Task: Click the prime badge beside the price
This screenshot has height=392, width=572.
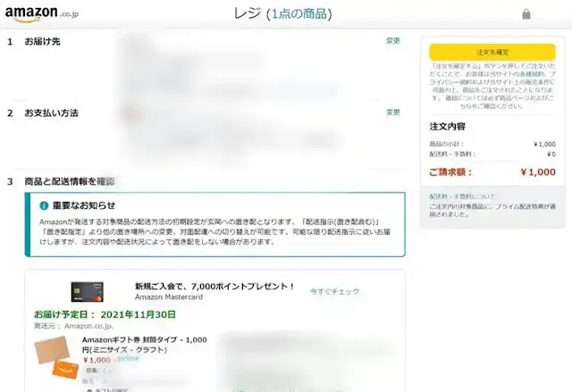Action: click(x=127, y=359)
